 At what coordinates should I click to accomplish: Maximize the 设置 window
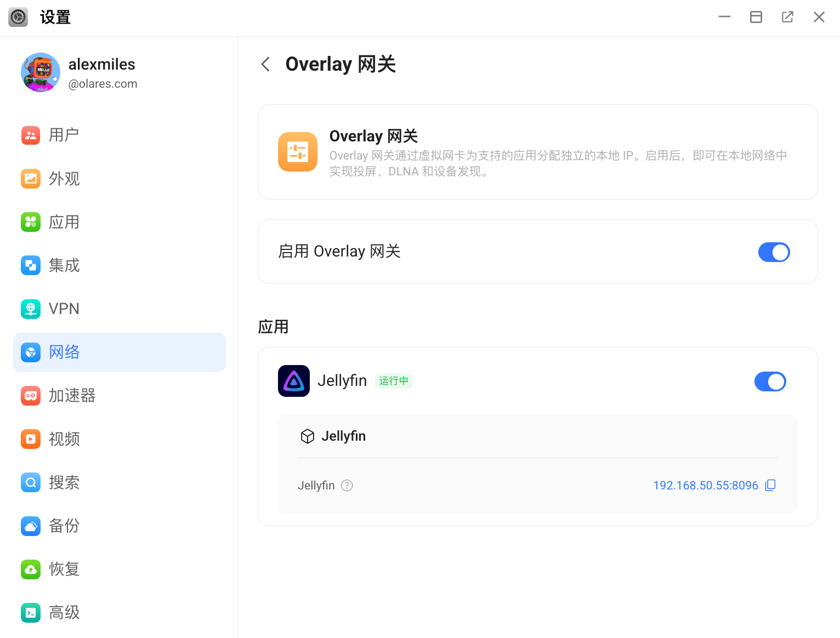[x=756, y=17]
